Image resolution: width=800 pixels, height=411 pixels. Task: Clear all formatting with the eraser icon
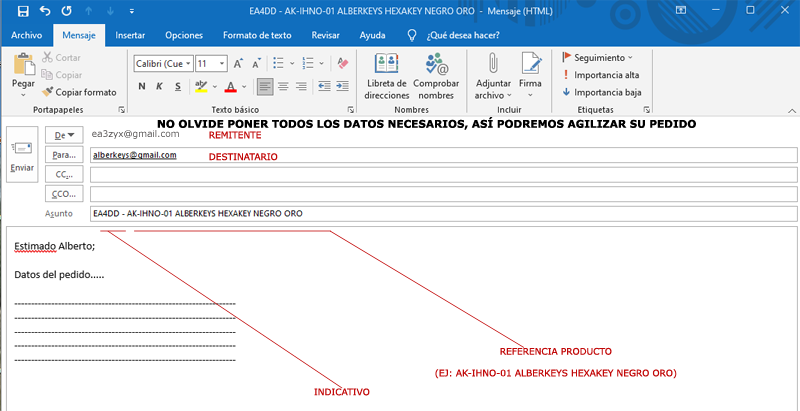343,63
